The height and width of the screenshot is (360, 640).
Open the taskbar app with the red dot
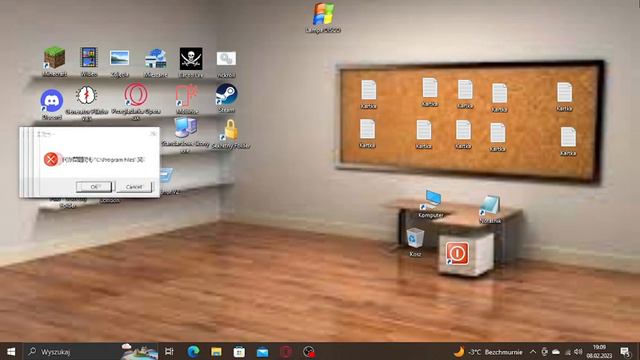coord(309,351)
